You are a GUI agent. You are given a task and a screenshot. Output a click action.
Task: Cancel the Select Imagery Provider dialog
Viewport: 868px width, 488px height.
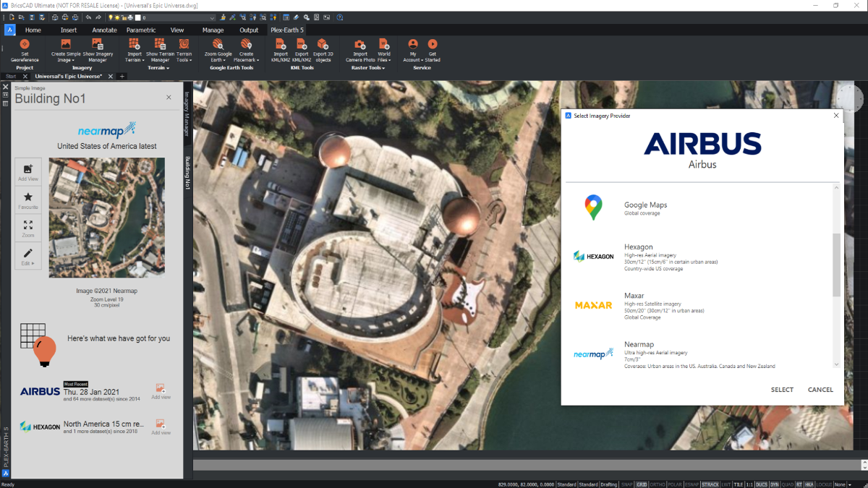point(820,389)
